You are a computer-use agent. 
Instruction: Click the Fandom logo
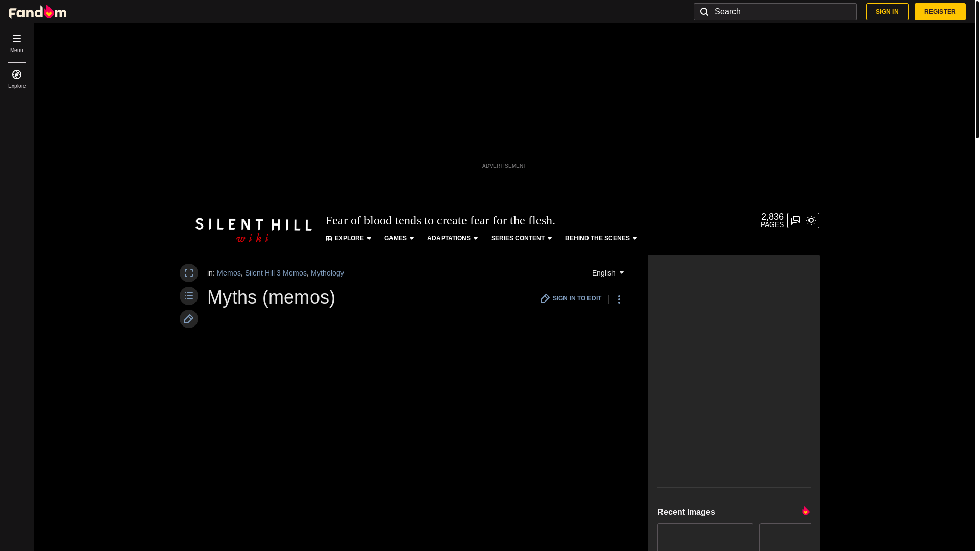pyautogui.click(x=38, y=12)
